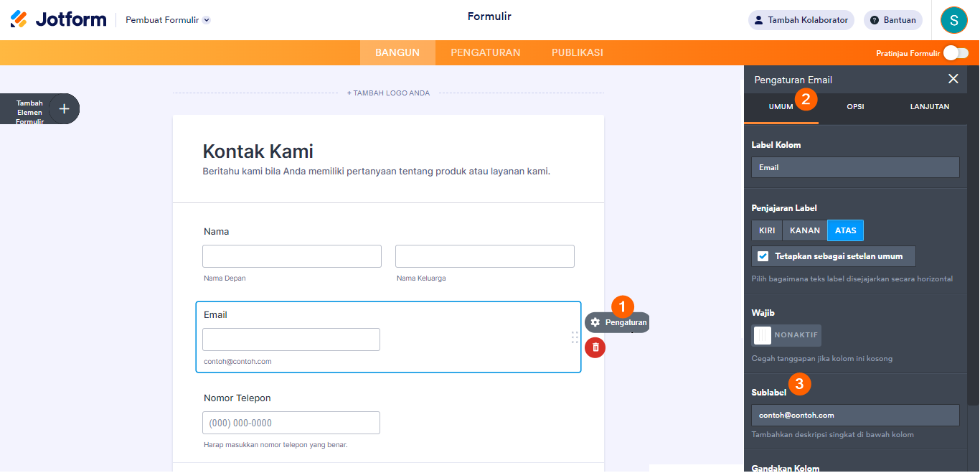This screenshot has height=473, width=980.
Task: Select KIRI label alignment
Action: point(766,230)
